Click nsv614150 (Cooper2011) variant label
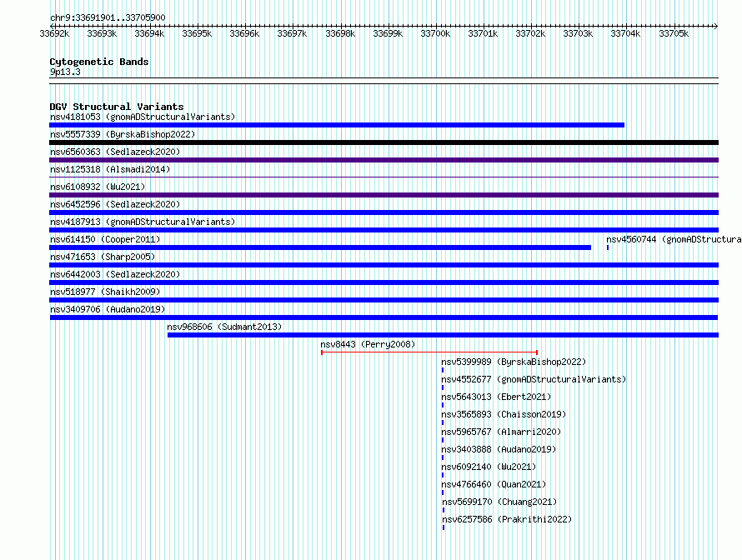 point(105,239)
